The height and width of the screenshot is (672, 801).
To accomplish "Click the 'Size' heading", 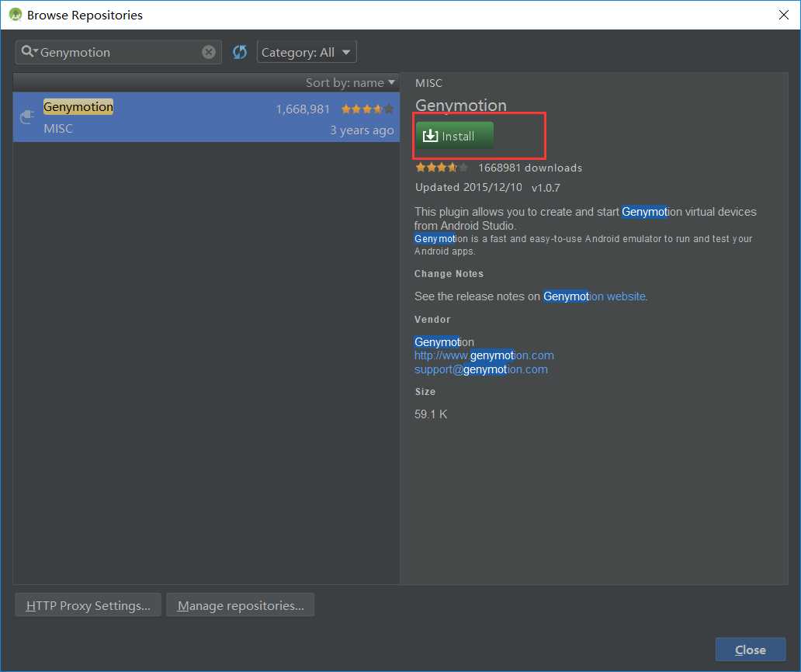I will click(425, 392).
